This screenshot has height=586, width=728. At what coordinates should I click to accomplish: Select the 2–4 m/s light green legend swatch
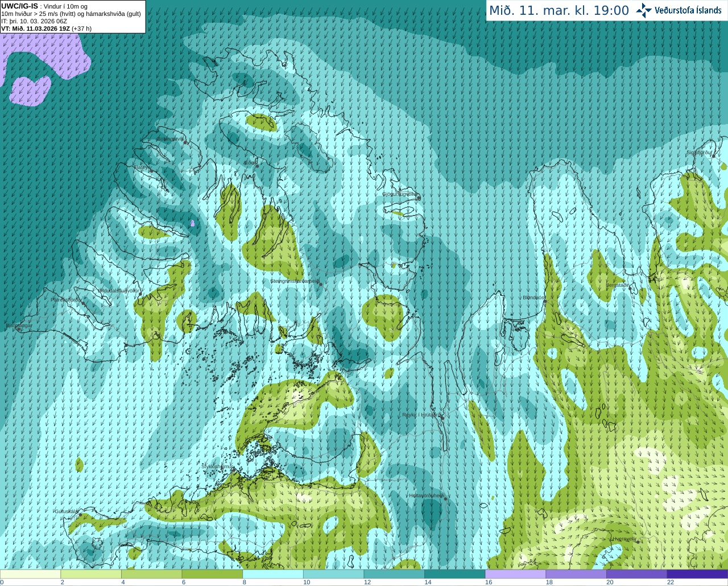(x=91, y=574)
